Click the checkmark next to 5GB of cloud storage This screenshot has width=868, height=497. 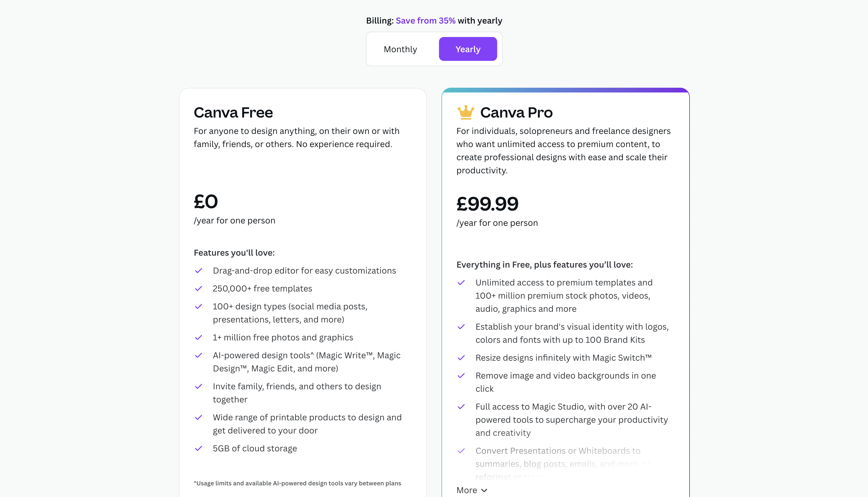(x=198, y=449)
